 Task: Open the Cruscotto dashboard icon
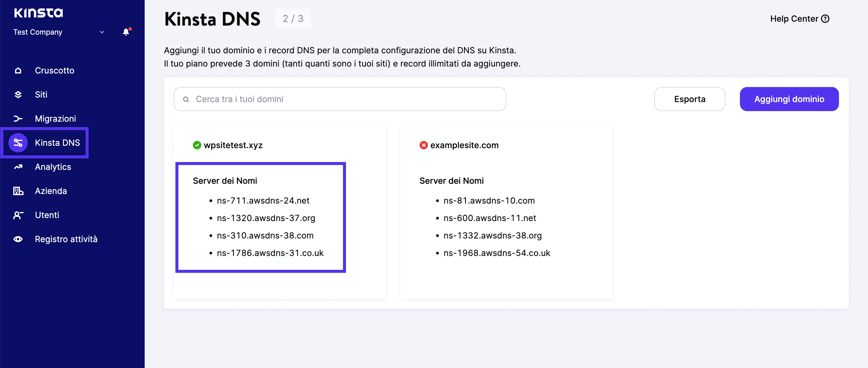tap(18, 70)
